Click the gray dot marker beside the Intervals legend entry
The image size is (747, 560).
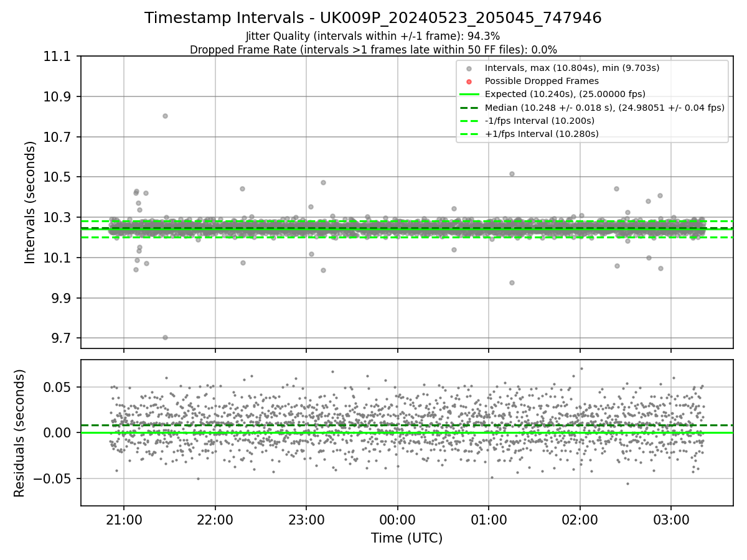[469, 68]
